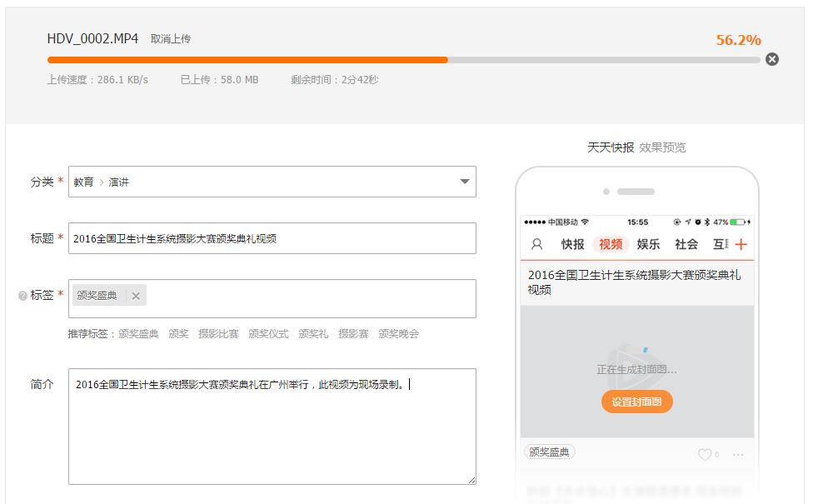Tap the red plus icon in preview
Image resolution: width=813 pixels, height=504 pixels.
point(741,244)
